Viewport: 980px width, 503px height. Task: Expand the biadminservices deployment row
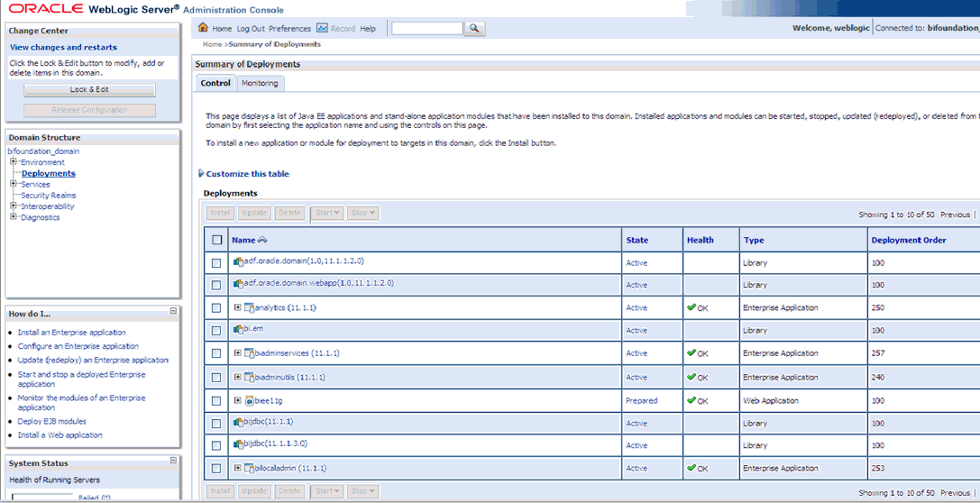237,353
